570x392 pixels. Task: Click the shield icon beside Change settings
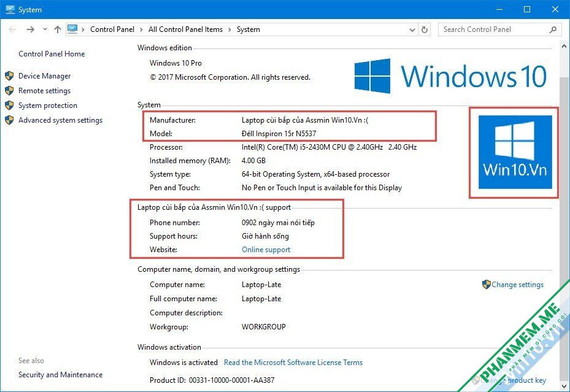pyautogui.click(x=487, y=284)
